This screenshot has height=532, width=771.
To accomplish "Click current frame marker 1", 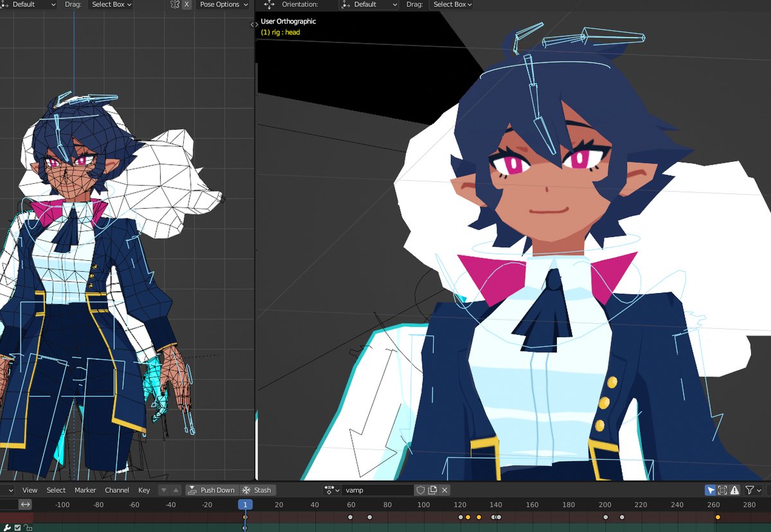I will click(x=245, y=505).
